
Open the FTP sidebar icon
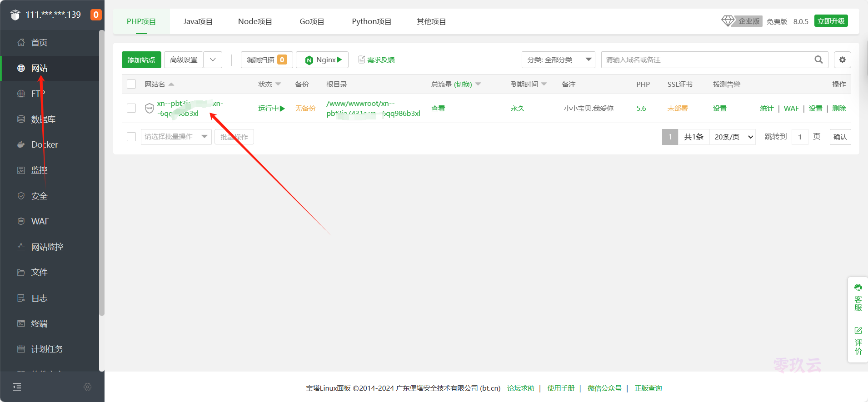21,94
